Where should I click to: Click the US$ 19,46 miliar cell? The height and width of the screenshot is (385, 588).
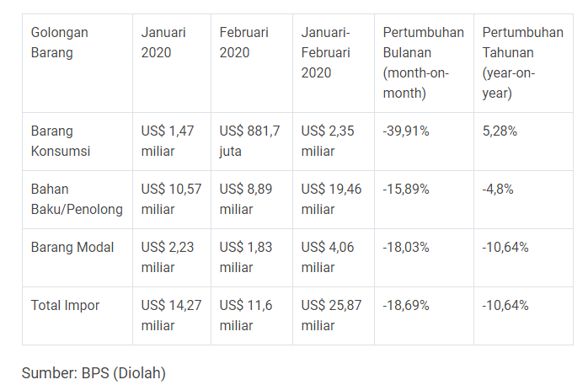click(x=334, y=200)
